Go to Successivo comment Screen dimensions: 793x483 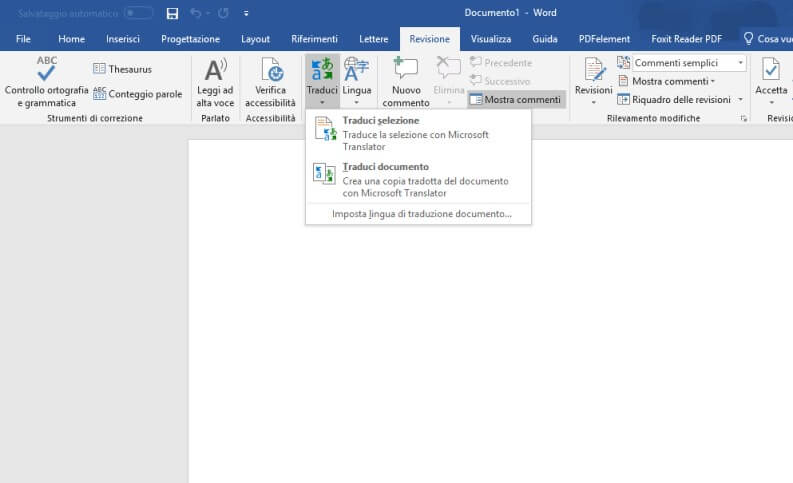(500, 81)
